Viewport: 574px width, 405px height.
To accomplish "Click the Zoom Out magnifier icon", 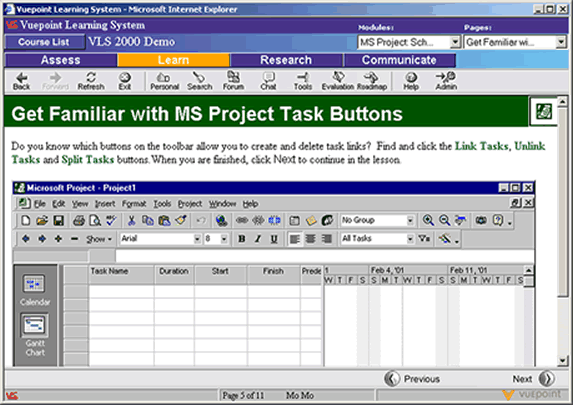I will (444, 220).
